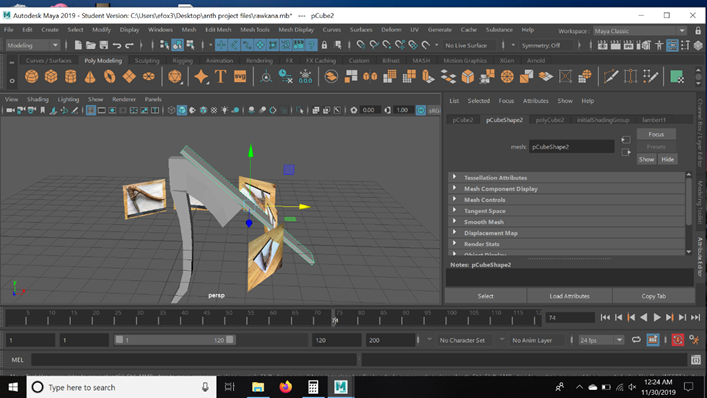Click the New Scene icon

pyautogui.click(x=78, y=45)
